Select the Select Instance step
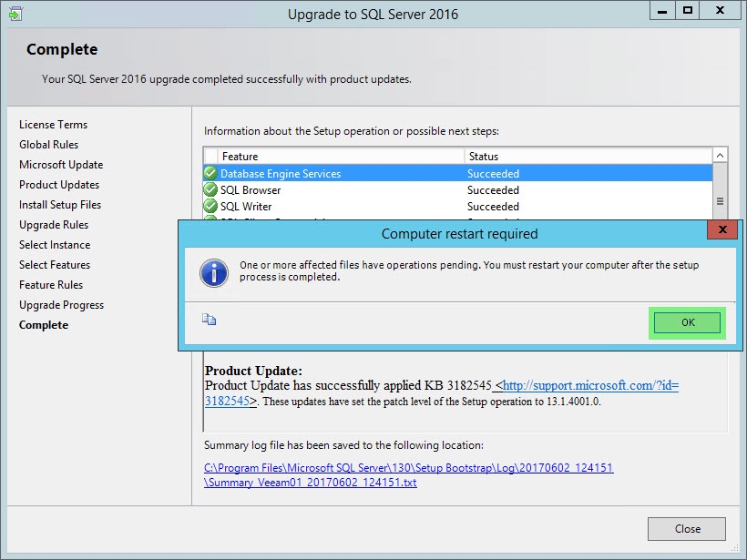Screen dimensions: 747x560 (x=55, y=245)
